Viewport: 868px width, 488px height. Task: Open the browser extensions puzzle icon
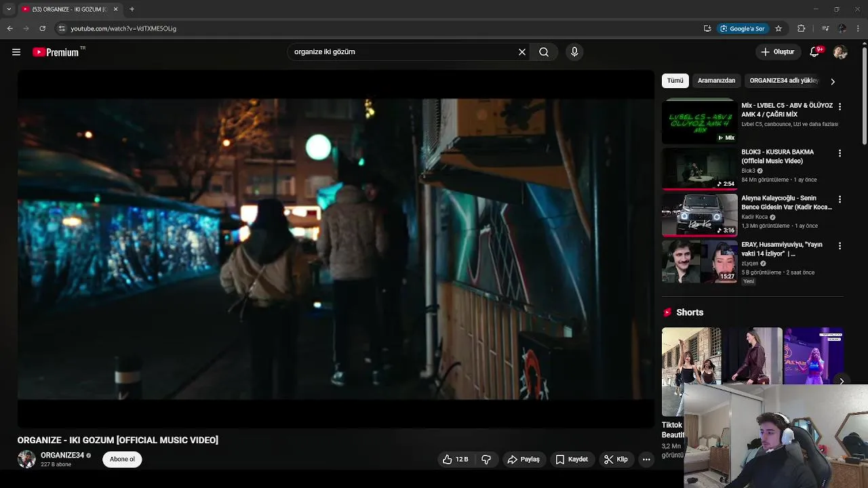click(x=802, y=28)
